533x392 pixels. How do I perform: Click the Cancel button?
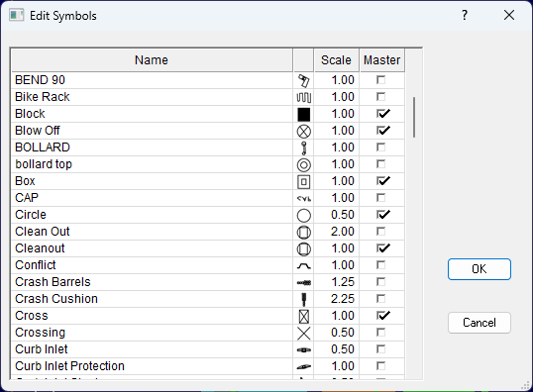[479, 323]
